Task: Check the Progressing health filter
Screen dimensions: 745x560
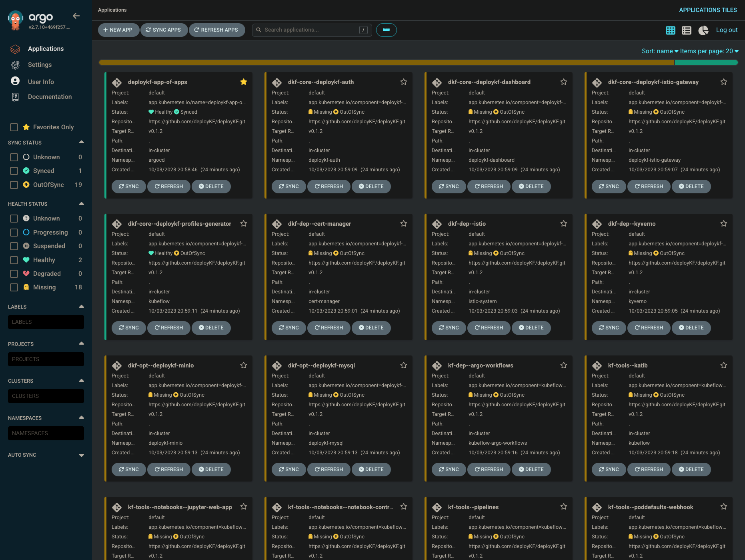Action: (14, 233)
